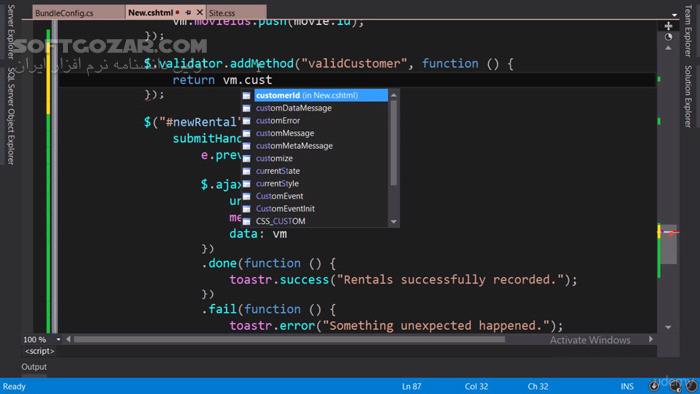Click the icon beside CSS_CUSTOM suggestion
The width and height of the screenshot is (700, 394).
click(246, 221)
